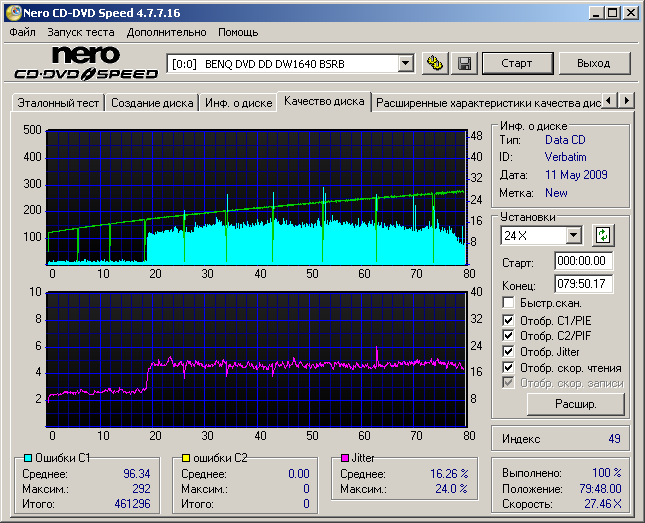Click the Nero CD-DVD Speed title bar icon
This screenshot has height=523, width=645.
(13, 13)
